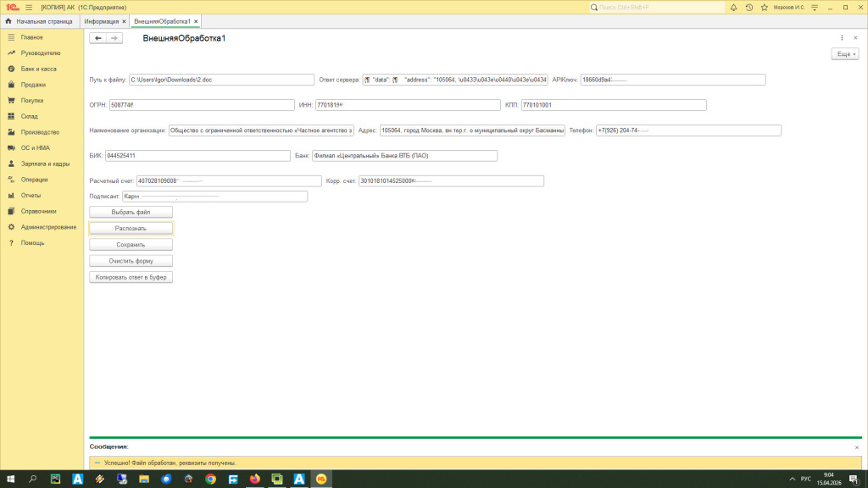Open Firefox from the taskbar

coord(255,480)
